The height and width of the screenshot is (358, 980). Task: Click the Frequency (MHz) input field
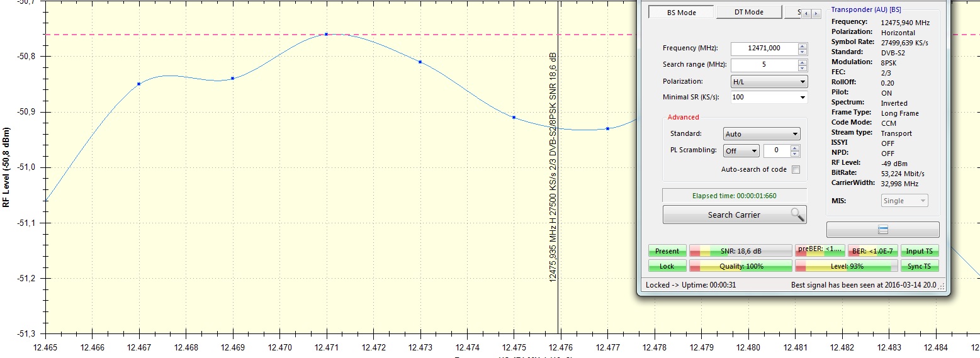point(763,48)
